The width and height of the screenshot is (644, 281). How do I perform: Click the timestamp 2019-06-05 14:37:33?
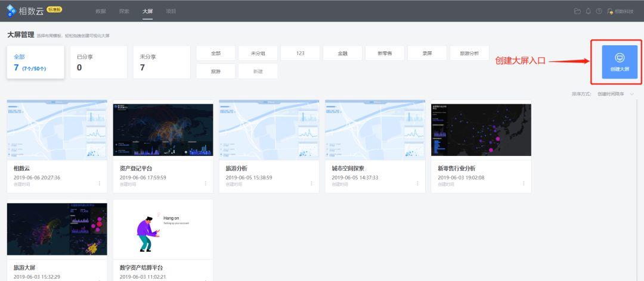point(355,177)
